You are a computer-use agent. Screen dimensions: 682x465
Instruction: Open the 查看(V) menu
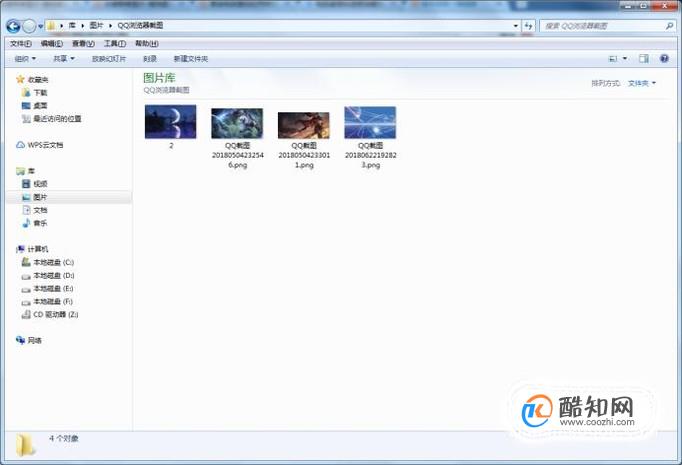point(83,43)
